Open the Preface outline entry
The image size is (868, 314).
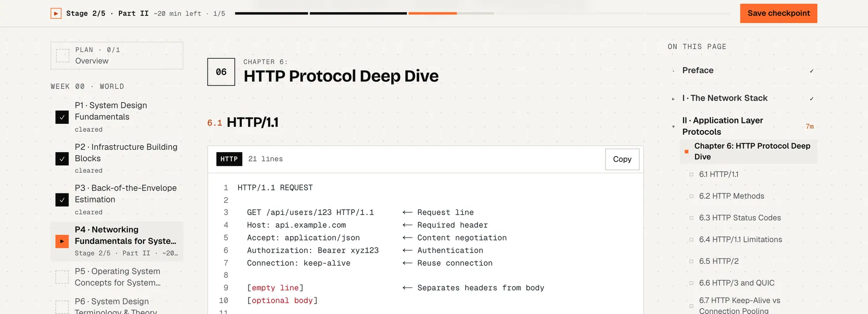(x=698, y=71)
